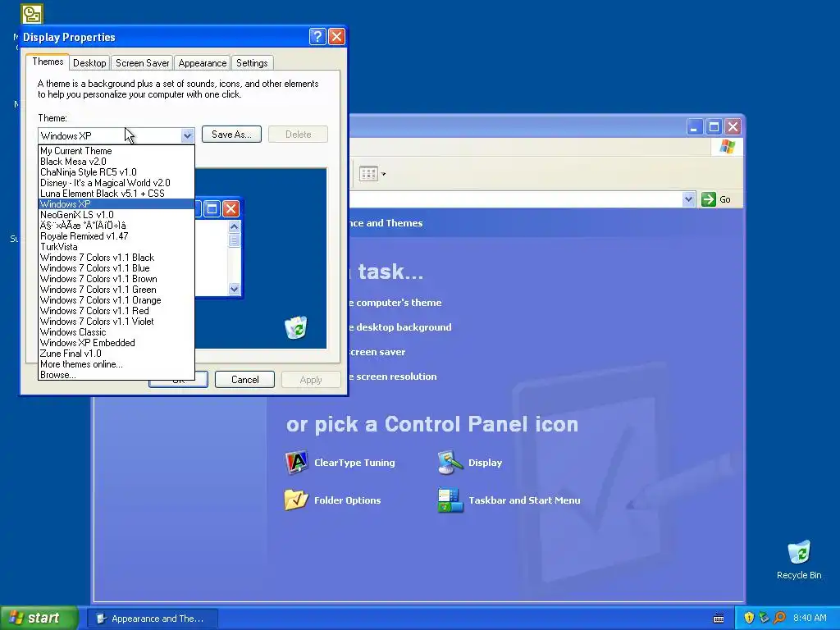Select My Current Theme from list
840x630 pixels.
click(116, 151)
